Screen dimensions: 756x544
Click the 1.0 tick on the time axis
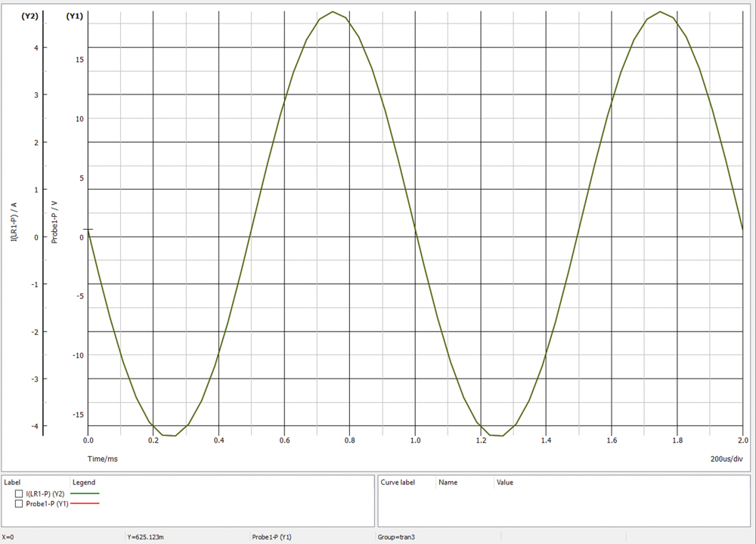pos(415,440)
